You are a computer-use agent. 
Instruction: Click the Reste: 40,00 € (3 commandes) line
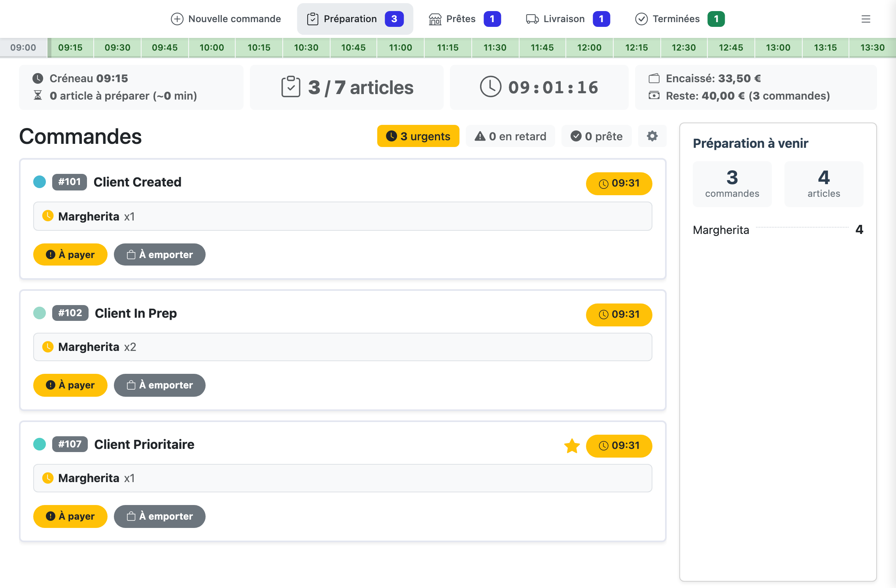(748, 96)
